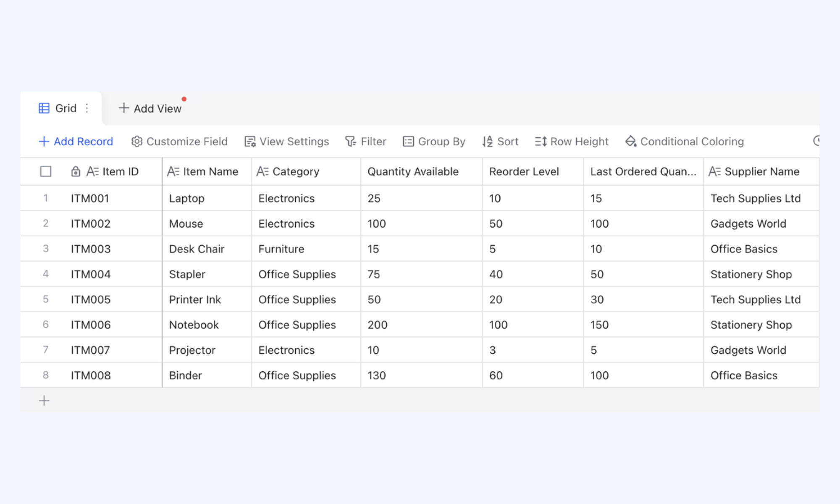Screen dimensions: 840x504
Task: Click the Filter funnel icon
Action: [x=351, y=142]
